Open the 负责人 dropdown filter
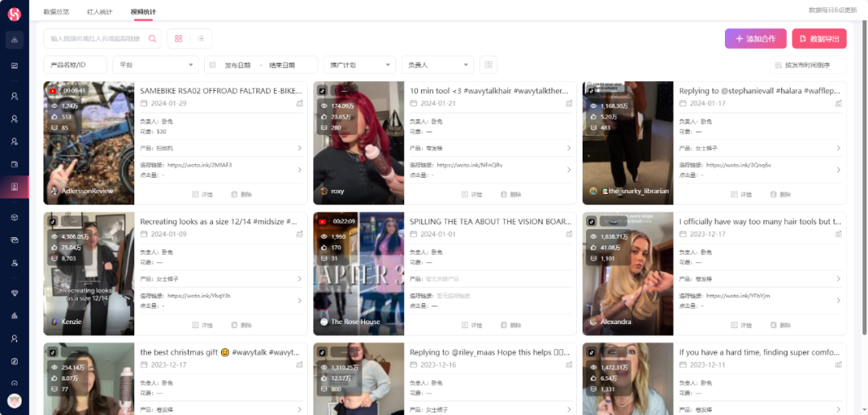Image resolution: width=868 pixels, height=415 pixels. (437, 65)
